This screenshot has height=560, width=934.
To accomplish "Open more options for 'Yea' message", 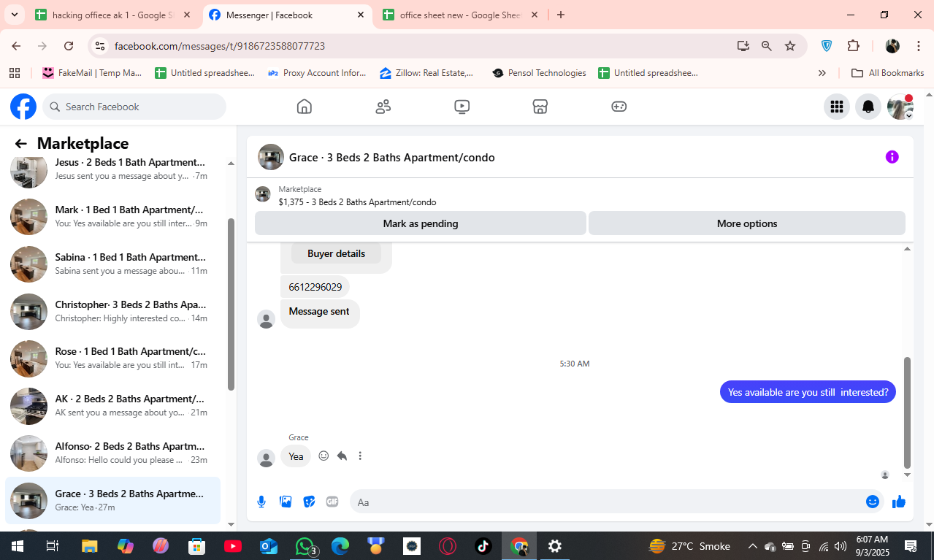I will tap(360, 456).
